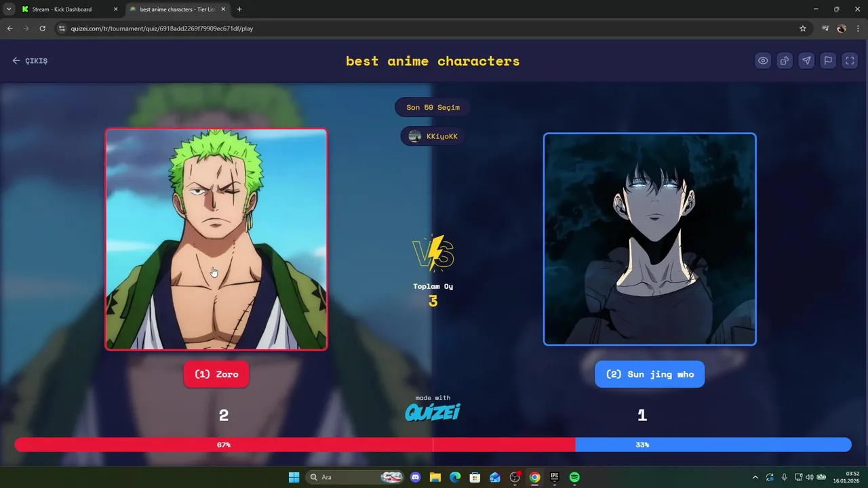Vote for the (2) Sun jing who button

click(650, 374)
